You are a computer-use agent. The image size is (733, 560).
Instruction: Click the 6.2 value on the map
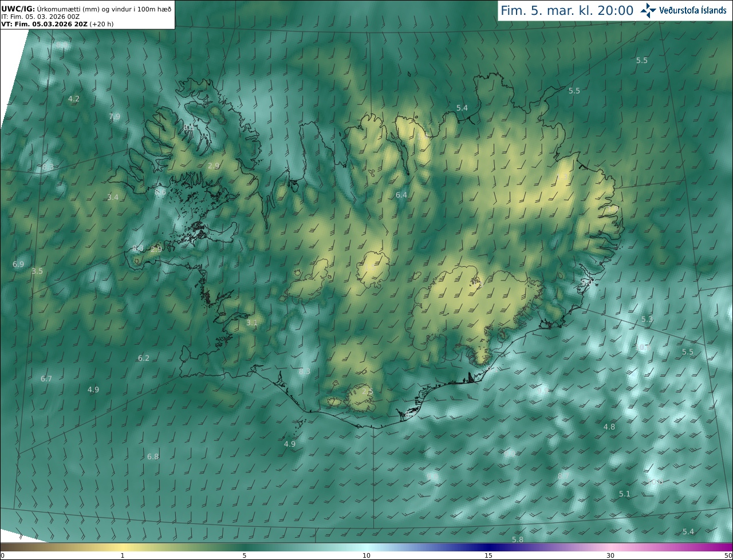pos(144,358)
